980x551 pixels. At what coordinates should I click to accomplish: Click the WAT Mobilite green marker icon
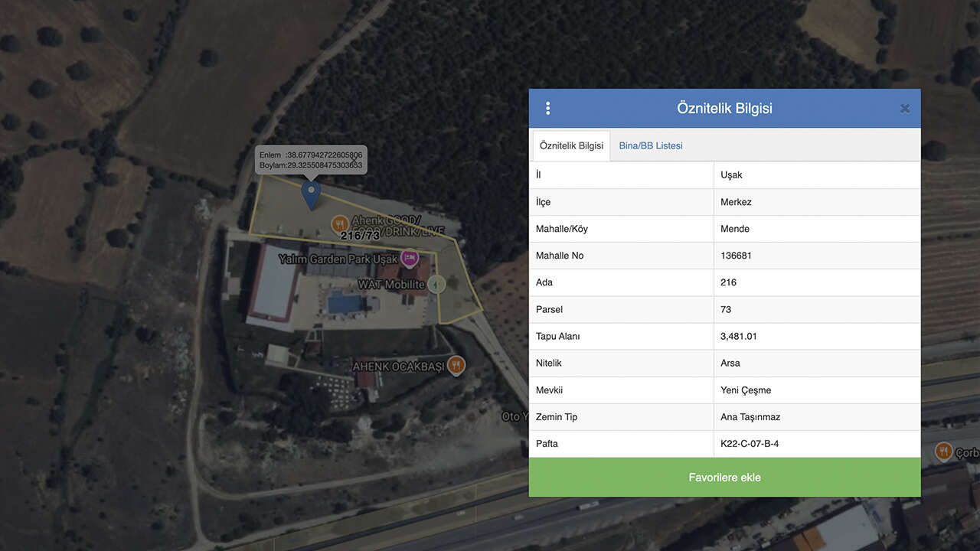coord(436,284)
